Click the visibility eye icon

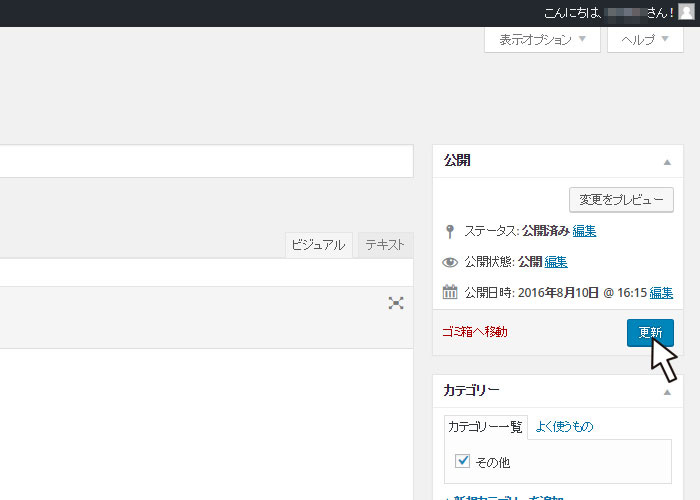pyautogui.click(x=450, y=262)
